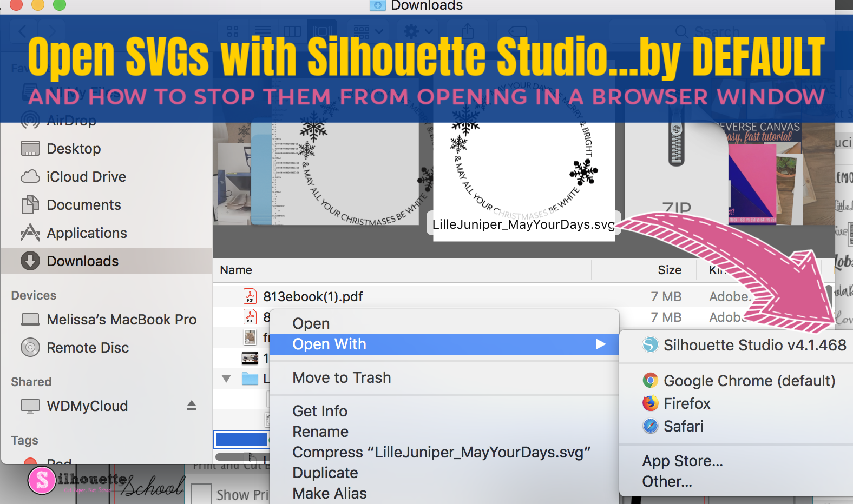Sort files by the Name column header
Image resolution: width=853 pixels, height=504 pixels.
[x=236, y=270]
